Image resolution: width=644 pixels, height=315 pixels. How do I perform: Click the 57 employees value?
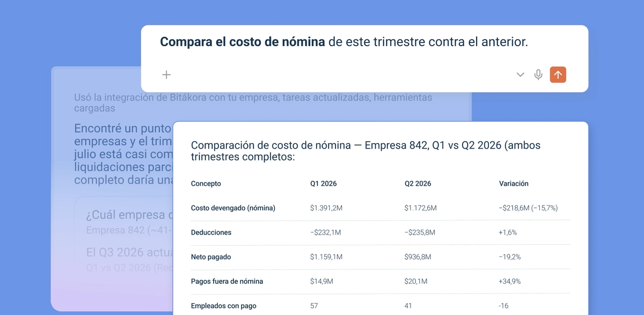click(x=314, y=306)
